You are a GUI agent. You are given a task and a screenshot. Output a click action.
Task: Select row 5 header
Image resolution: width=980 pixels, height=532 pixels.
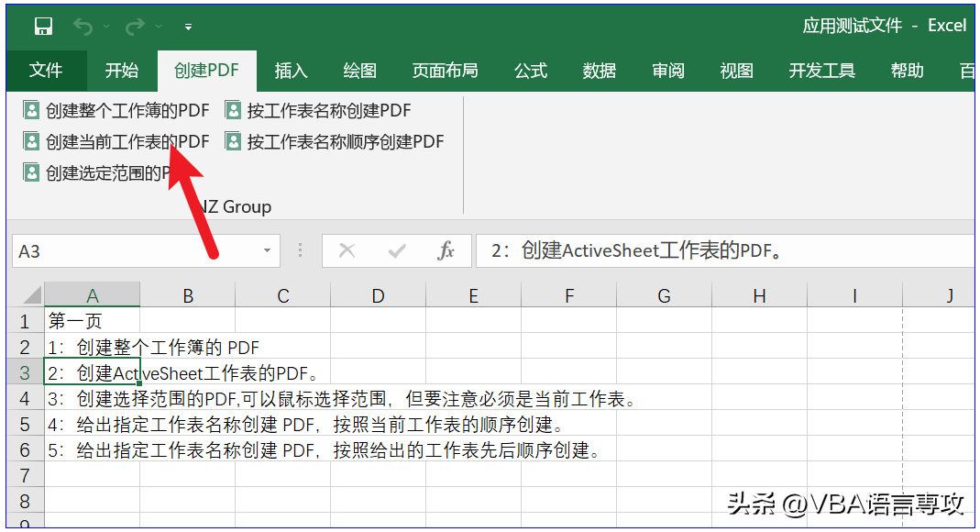[25, 425]
